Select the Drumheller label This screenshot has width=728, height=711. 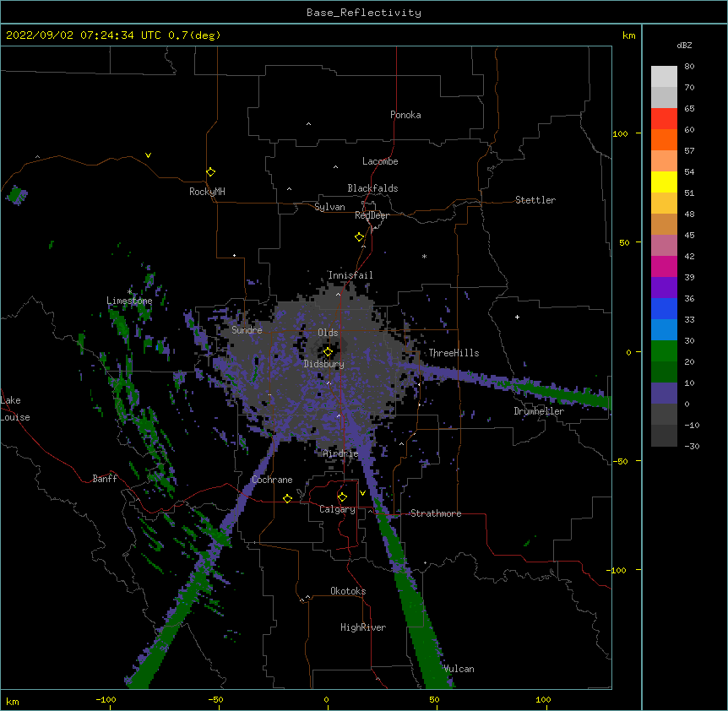pos(539,411)
